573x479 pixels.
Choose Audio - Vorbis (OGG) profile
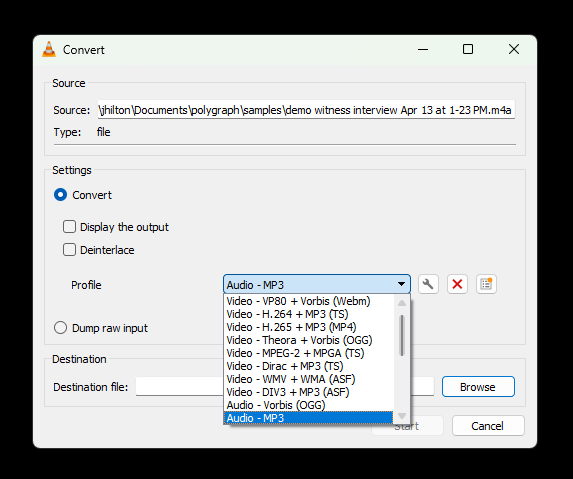tap(309, 405)
